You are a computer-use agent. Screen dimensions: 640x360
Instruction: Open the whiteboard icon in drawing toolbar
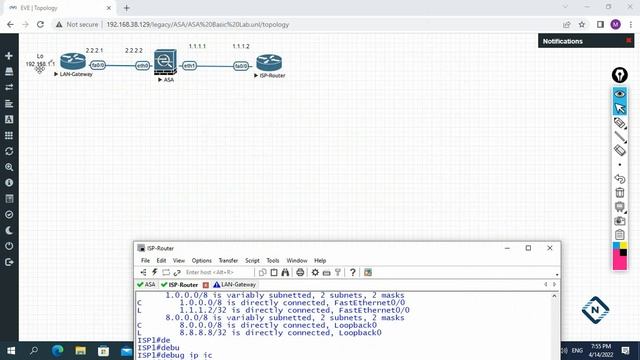620,207
